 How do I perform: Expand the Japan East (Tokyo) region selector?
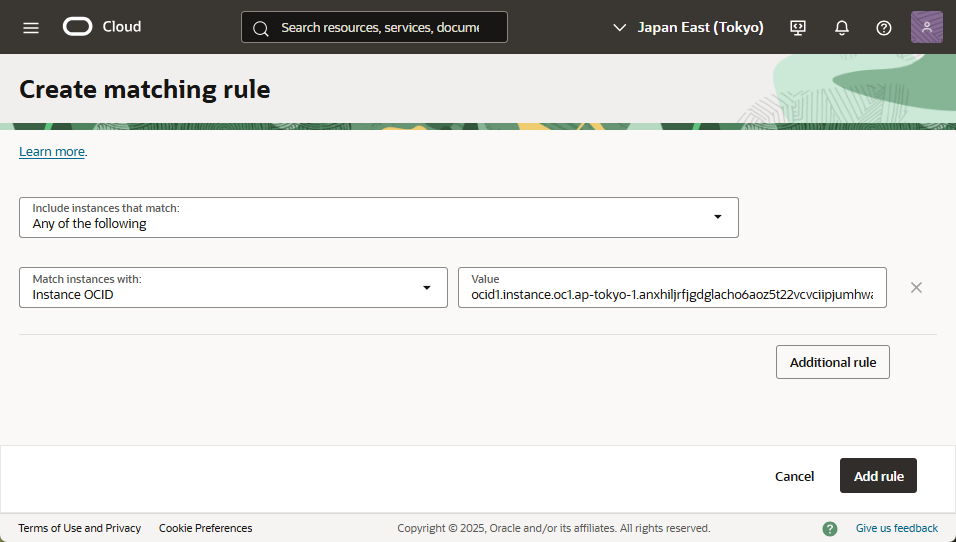(x=688, y=27)
